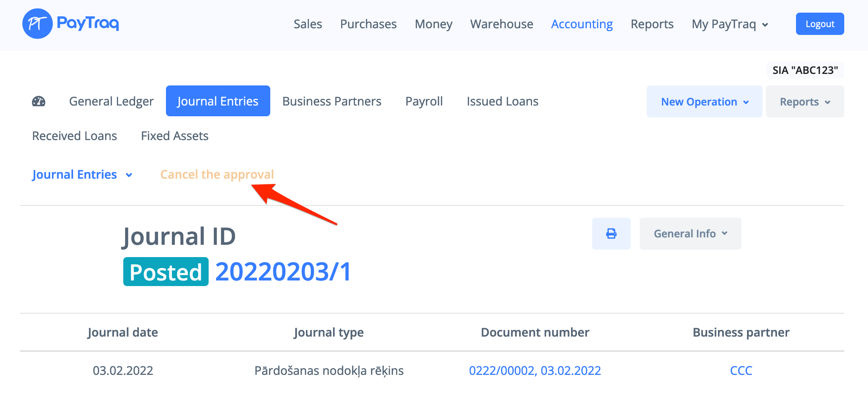Open business partner CCC link
This screenshot has height=399, width=868.
pyautogui.click(x=741, y=370)
